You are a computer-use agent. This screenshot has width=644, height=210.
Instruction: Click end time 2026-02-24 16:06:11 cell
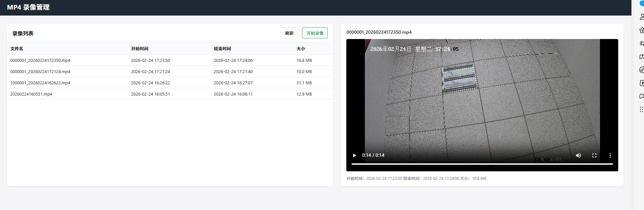coord(233,94)
